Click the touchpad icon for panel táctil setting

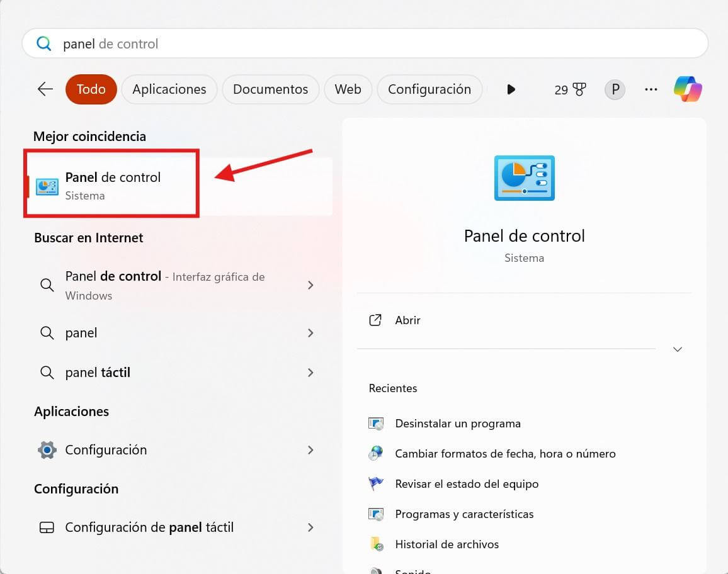(47, 527)
